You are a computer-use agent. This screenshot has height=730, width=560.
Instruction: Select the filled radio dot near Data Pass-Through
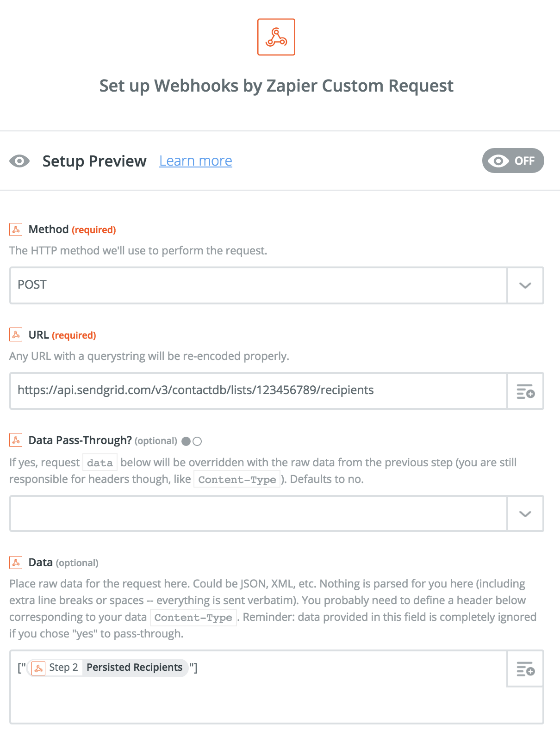pyautogui.click(x=186, y=441)
